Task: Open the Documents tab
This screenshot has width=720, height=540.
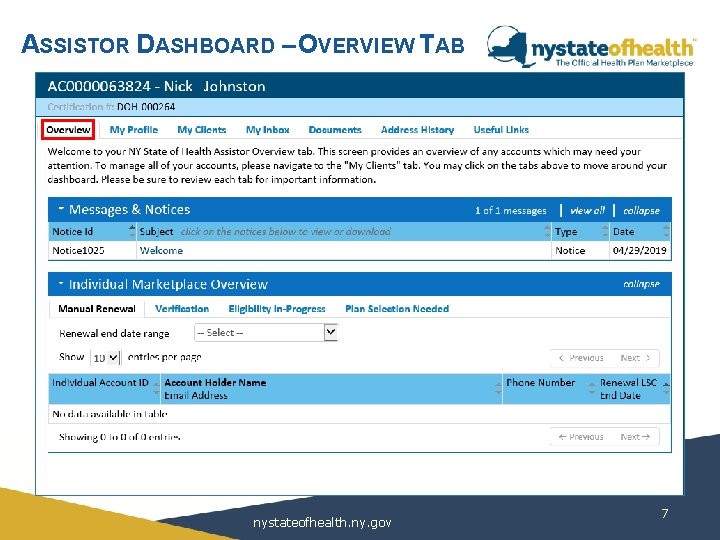Action: pyautogui.click(x=335, y=130)
